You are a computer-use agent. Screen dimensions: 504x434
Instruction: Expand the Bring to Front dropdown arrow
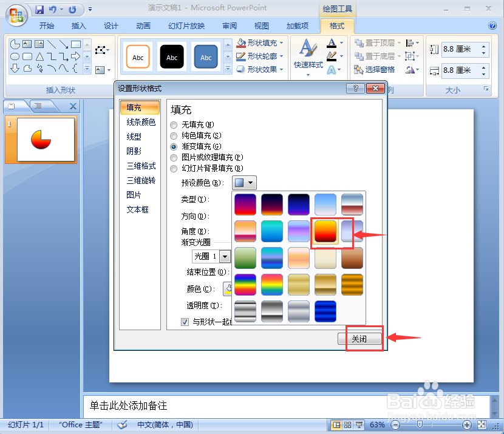pyautogui.click(x=399, y=42)
